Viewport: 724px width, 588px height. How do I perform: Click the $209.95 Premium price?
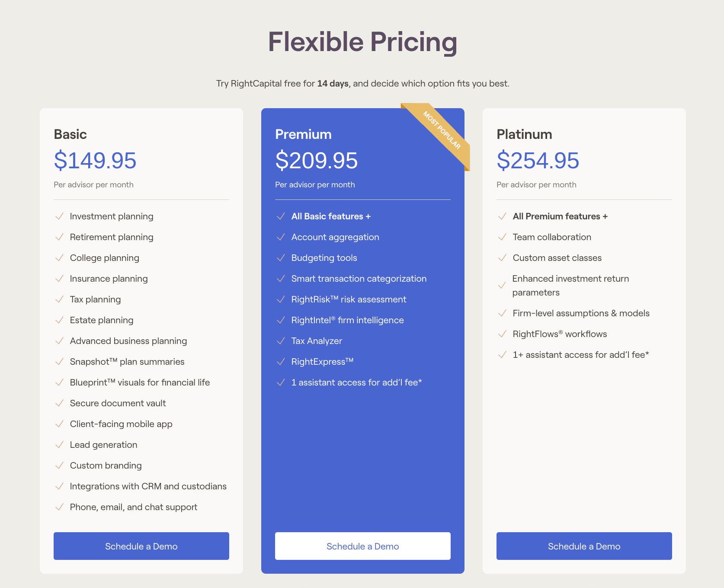tap(317, 161)
